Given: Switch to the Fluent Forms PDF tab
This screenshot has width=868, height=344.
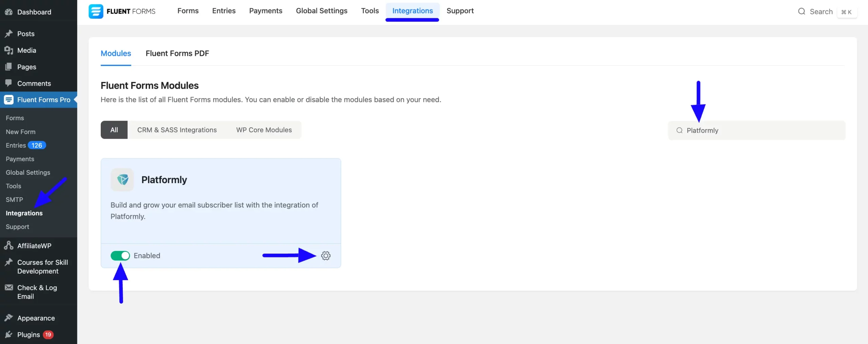Looking at the screenshot, I should [x=177, y=53].
